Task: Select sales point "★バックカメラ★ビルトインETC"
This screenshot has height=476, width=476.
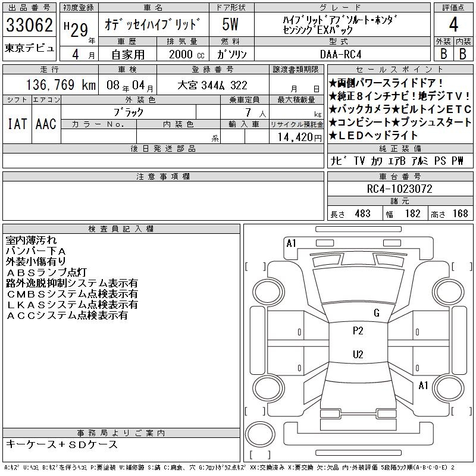Action: (x=400, y=109)
